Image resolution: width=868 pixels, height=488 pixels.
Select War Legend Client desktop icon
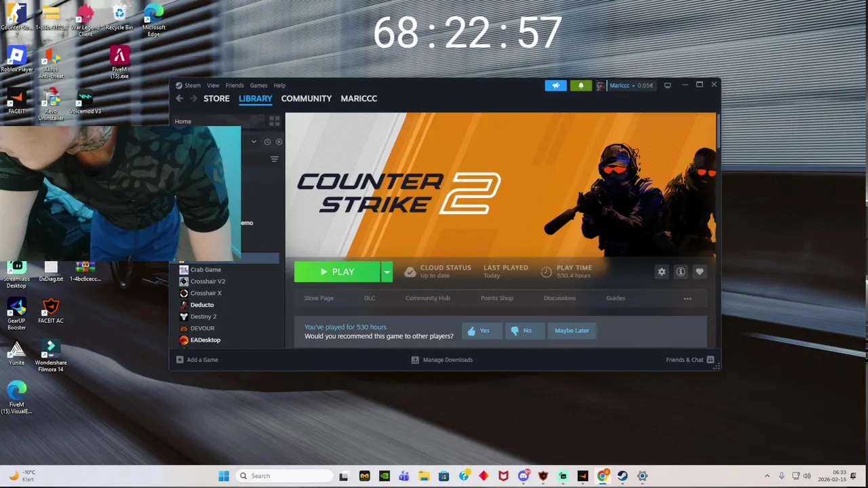85,20
